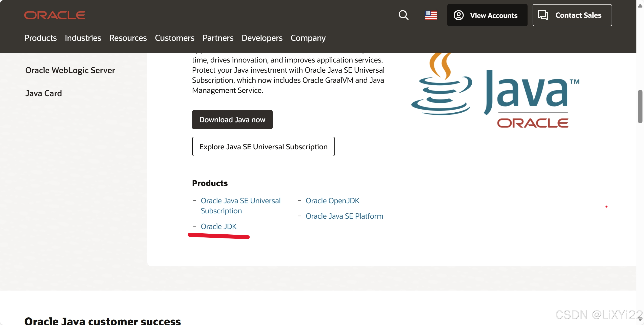Open the Company navigation menu
Image resolution: width=644 pixels, height=325 pixels.
click(x=308, y=38)
